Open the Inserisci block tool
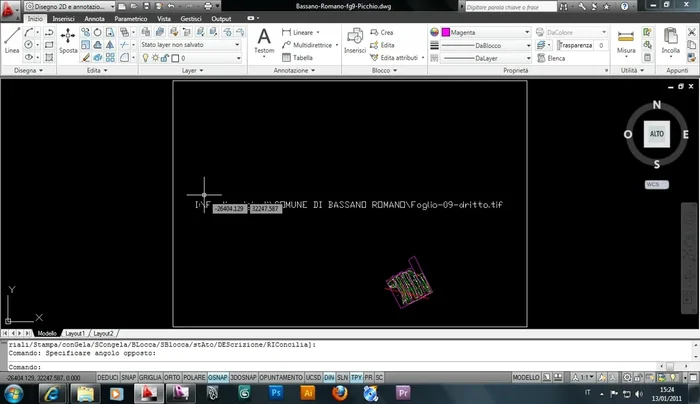This screenshot has height=404, width=700. (355, 40)
